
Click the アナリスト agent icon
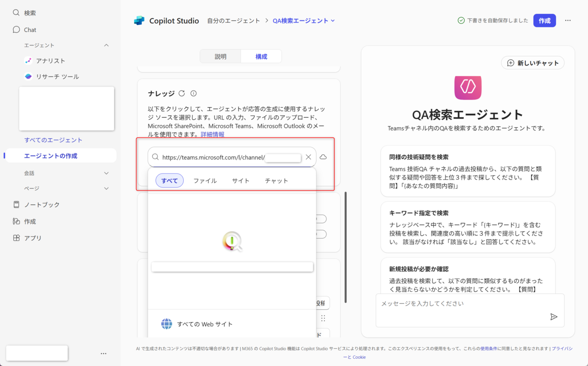[x=28, y=61]
